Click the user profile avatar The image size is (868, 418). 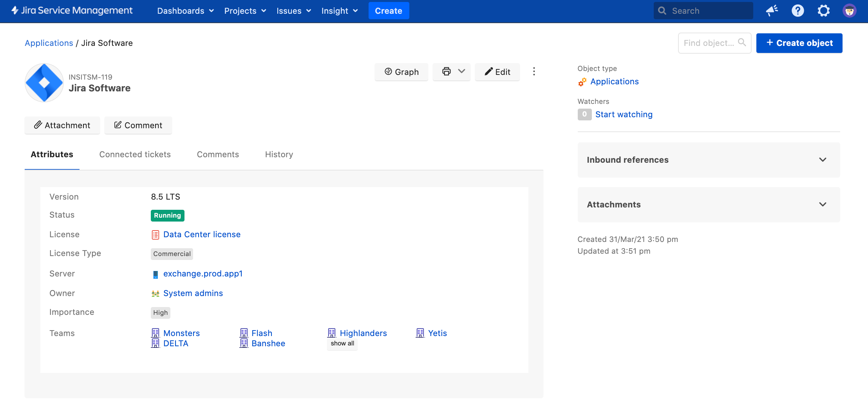point(849,11)
